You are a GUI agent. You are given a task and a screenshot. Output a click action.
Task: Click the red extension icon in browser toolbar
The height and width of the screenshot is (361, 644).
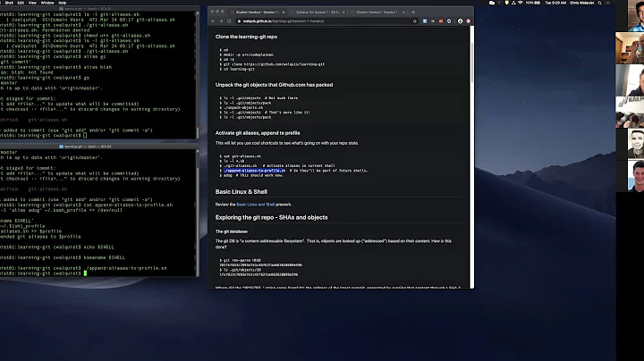click(441, 21)
